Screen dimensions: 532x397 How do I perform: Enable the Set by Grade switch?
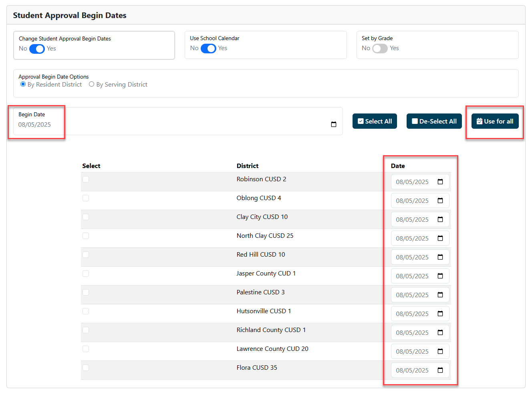[380, 49]
